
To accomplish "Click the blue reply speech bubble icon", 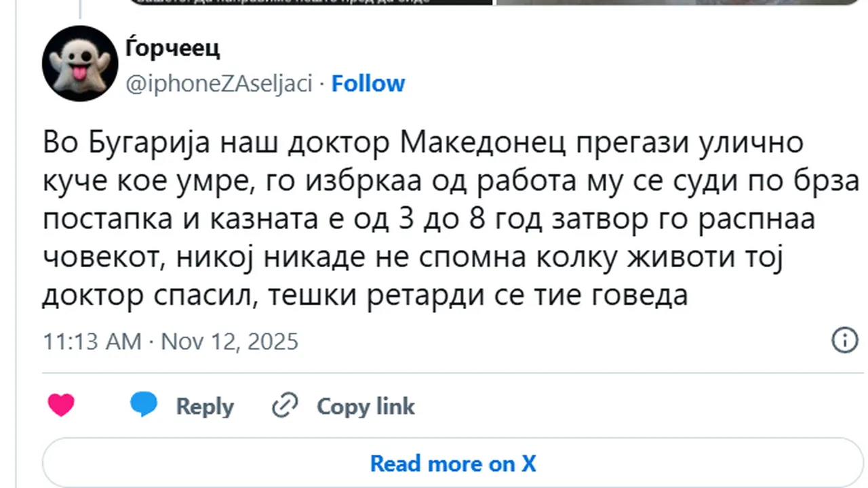I will tap(143, 405).
